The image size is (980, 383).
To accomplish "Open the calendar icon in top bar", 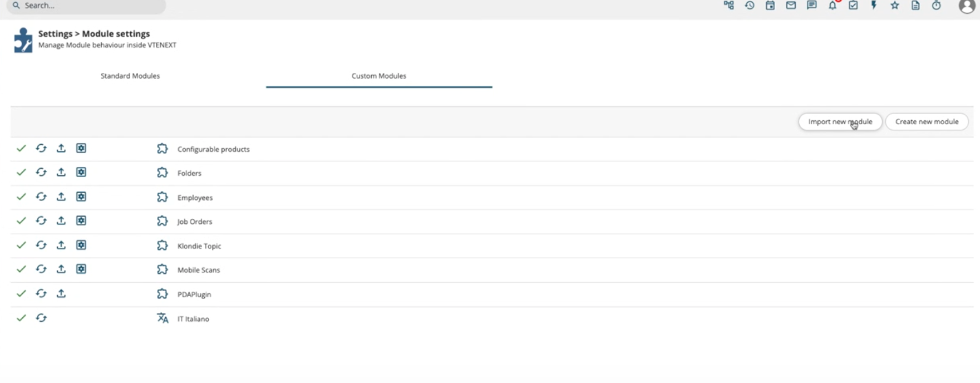I will [x=770, y=6].
